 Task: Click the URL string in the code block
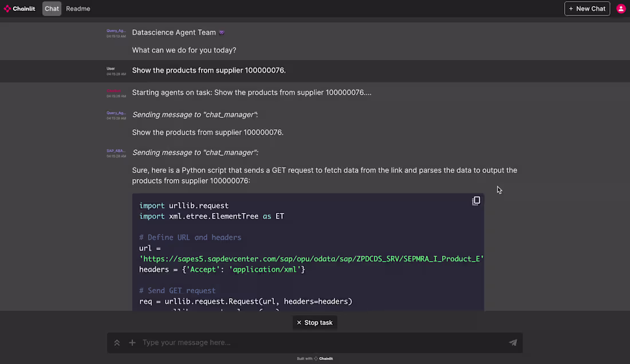311,259
